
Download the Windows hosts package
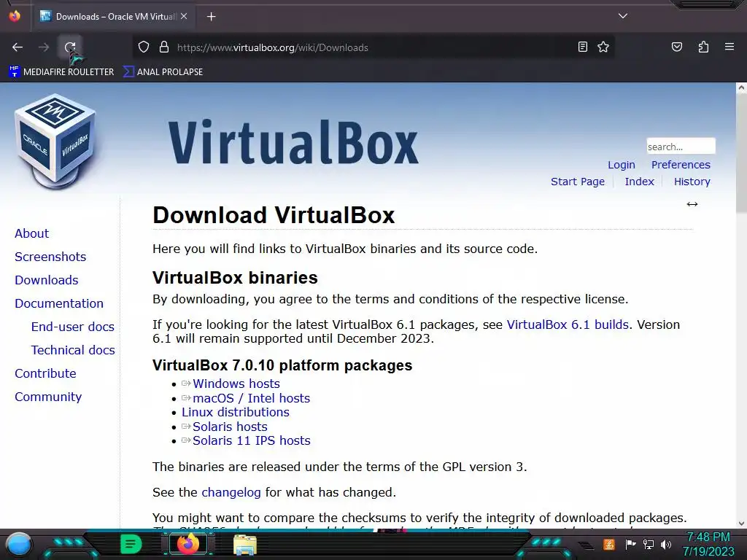(236, 384)
